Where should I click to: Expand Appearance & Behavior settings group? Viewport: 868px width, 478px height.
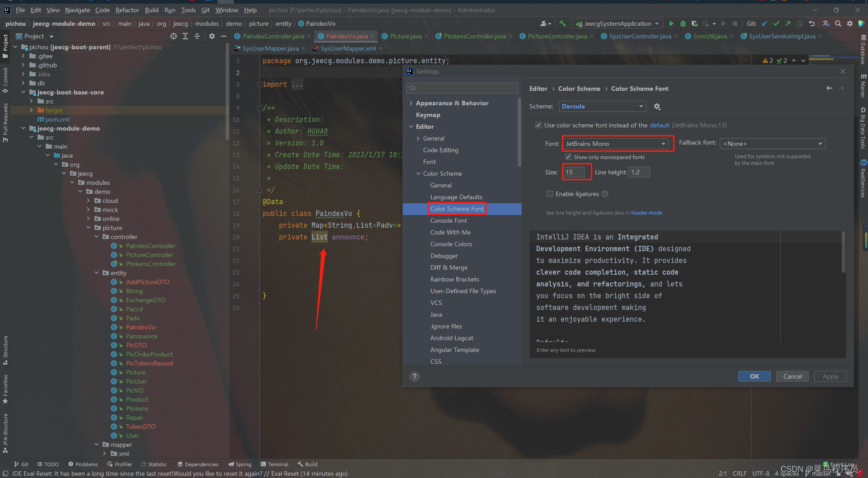[411, 103]
